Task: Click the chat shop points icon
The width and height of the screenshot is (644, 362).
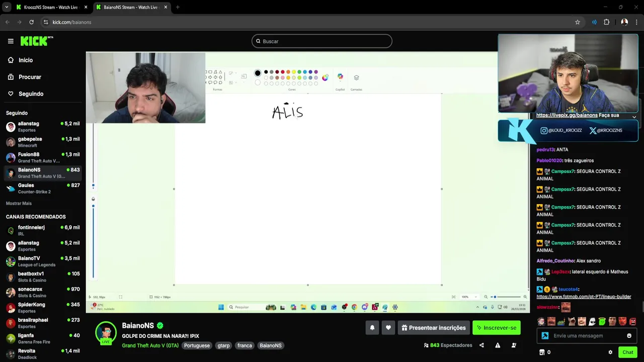Action: 542,352
